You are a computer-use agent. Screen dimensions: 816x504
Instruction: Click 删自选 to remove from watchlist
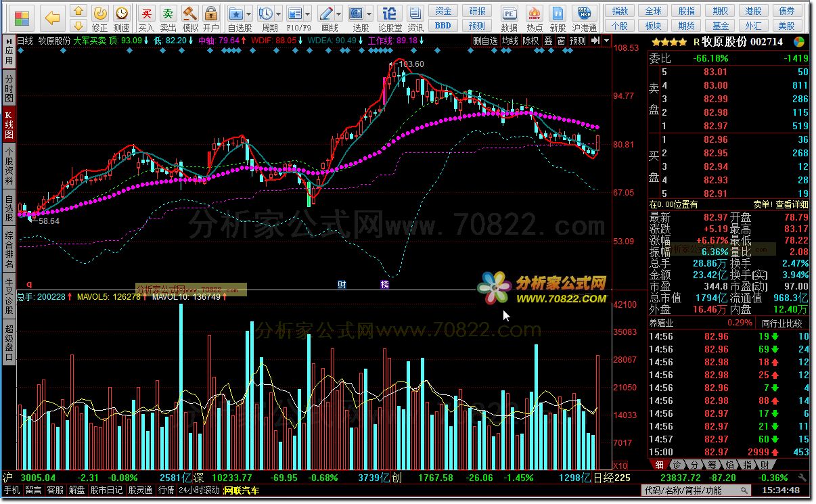(485, 41)
